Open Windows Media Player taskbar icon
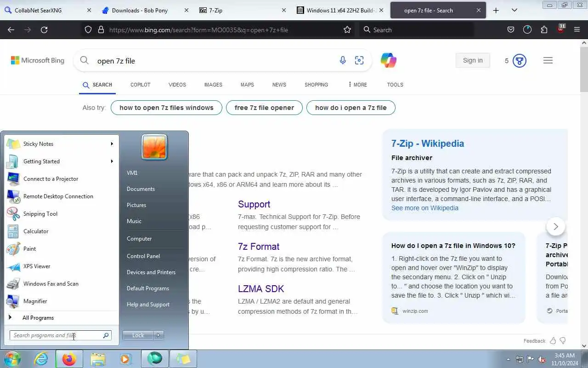Screen dimensions: 588x368 pyautogui.click(x=125, y=359)
